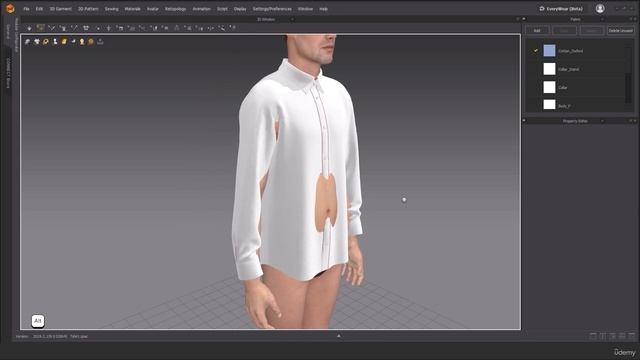Viewport: 640px width, 360px height.
Task: Click the third disabled button beside Delete Unused
Action: (x=591, y=31)
